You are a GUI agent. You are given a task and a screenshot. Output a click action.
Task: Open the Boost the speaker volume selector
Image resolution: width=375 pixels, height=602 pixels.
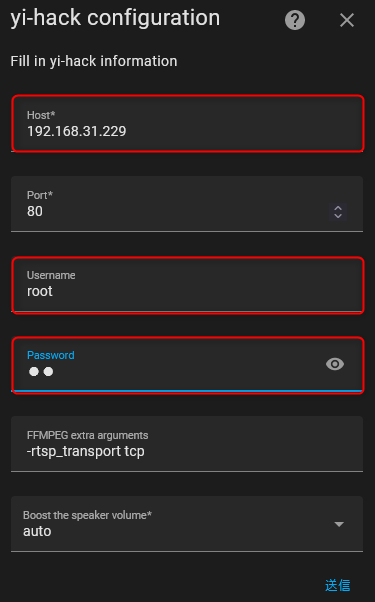click(187, 524)
